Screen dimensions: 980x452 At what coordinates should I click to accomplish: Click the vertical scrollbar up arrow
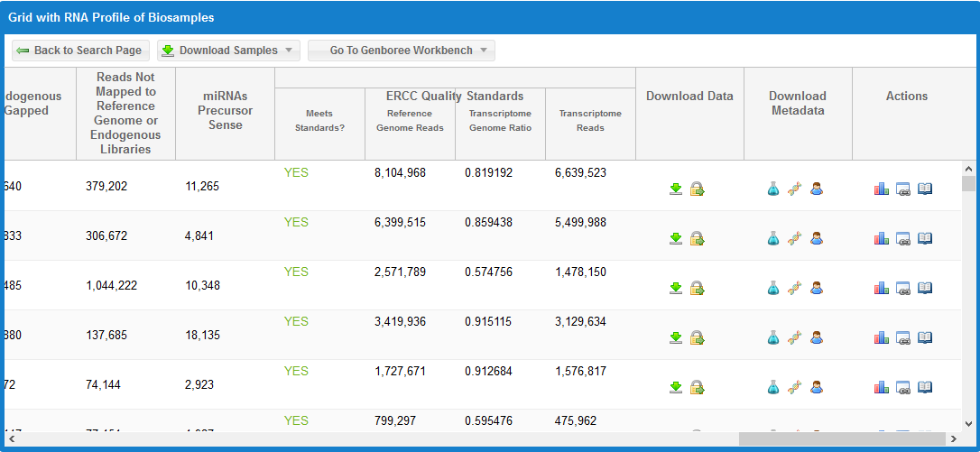pos(969,169)
